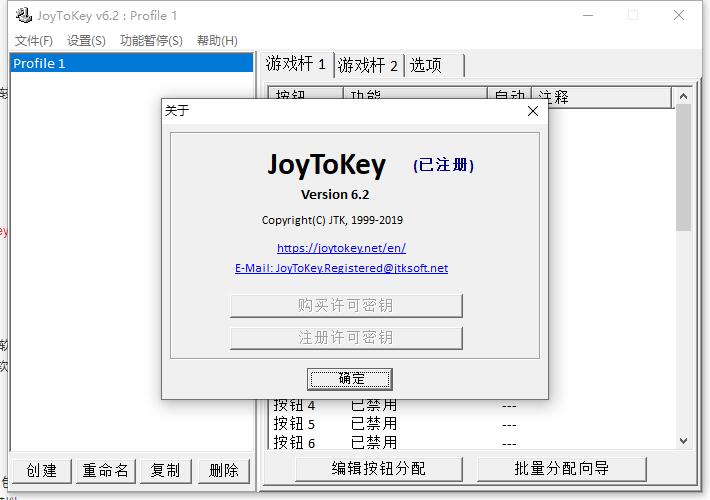This screenshot has width=710, height=500.
Task: Open the 设置(S) menu
Action: click(86, 41)
